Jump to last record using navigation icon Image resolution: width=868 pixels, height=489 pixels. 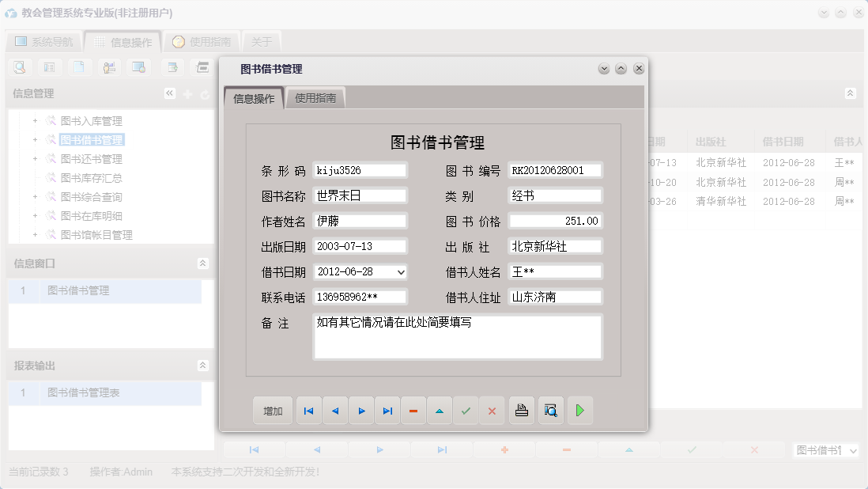[x=387, y=411]
